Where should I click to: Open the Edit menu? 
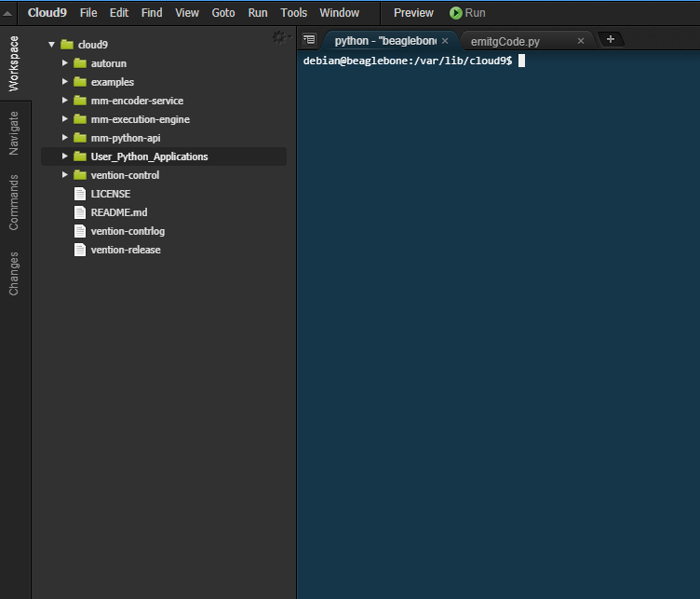pos(119,13)
